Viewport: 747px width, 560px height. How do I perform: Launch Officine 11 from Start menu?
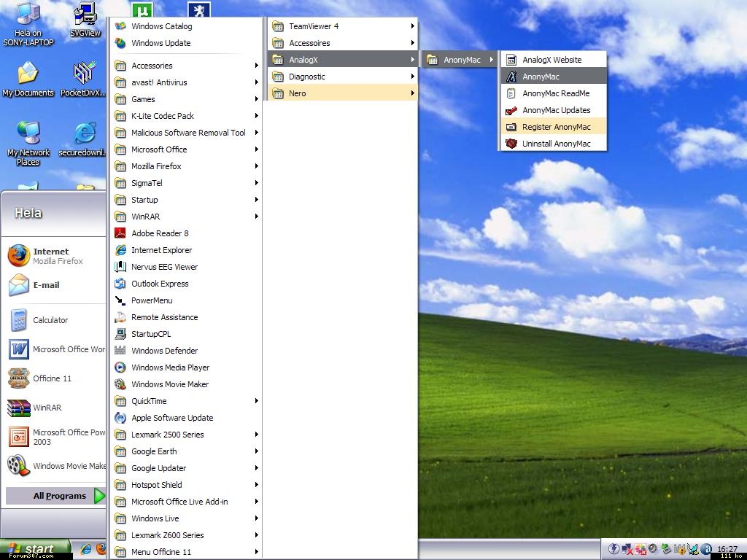(x=55, y=378)
